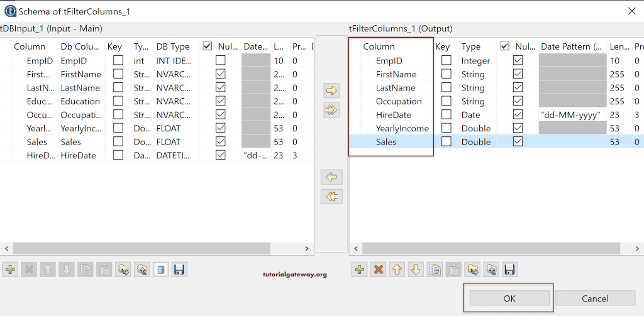Move the selected output column up
The image size is (644, 316).
tap(397, 270)
